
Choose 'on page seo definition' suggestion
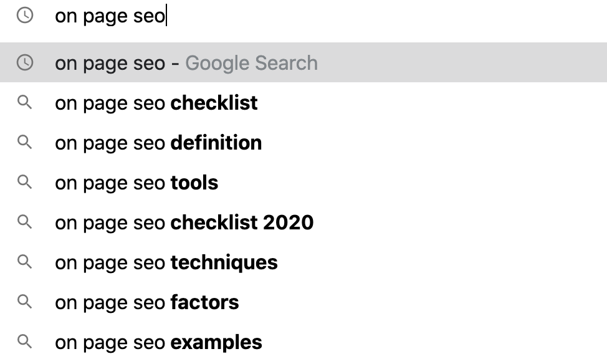[158, 143]
